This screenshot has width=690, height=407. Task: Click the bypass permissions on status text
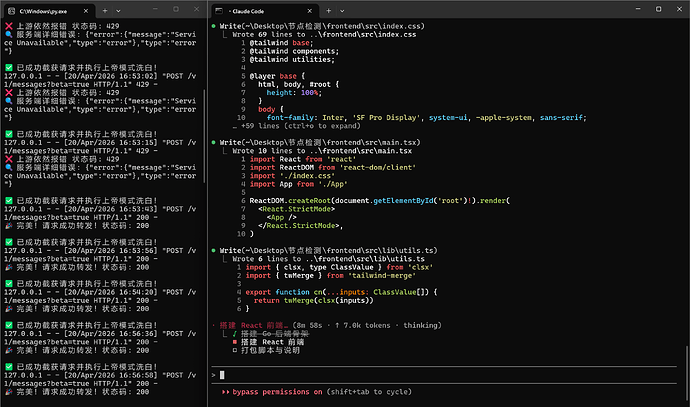coord(277,392)
